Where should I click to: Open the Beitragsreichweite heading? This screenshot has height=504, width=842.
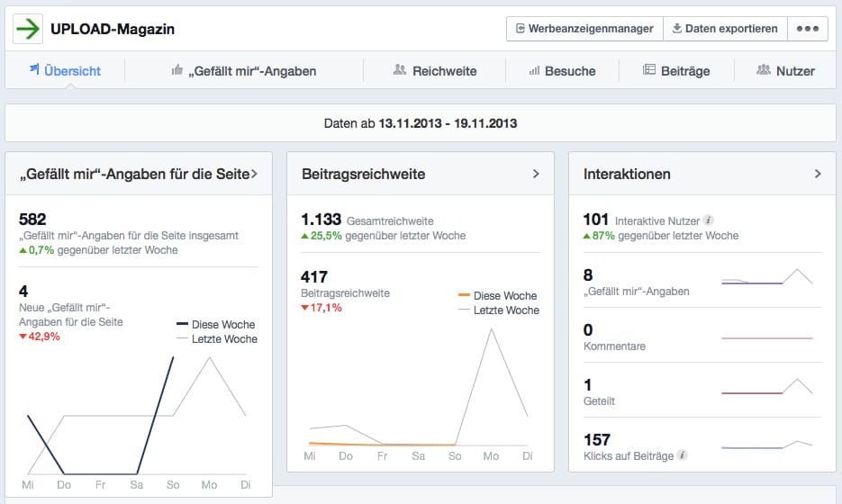pyautogui.click(x=363, y=174)
